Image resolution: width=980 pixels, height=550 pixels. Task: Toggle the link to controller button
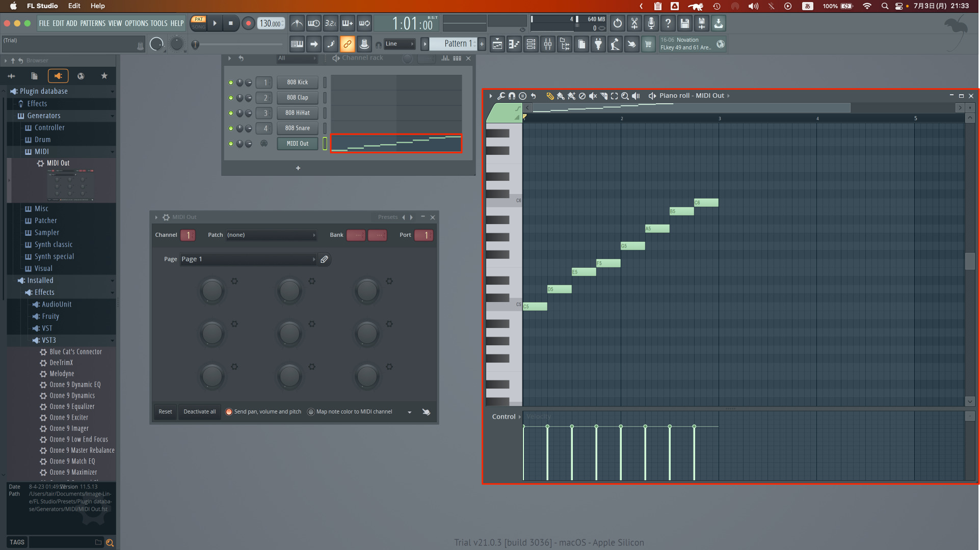348,44
